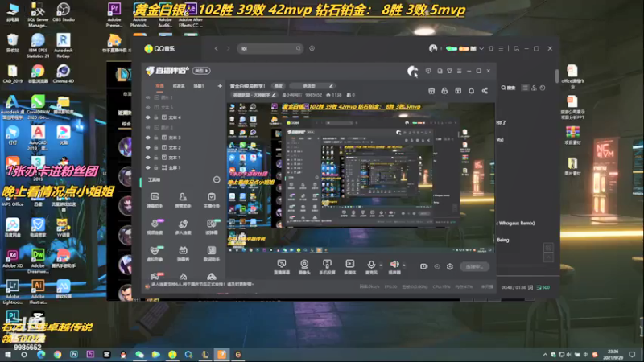This screenshot has width=644, height=362.
Task: Click the QQ音乐 vertical scrollbar
Action: (x=557, y=76)
